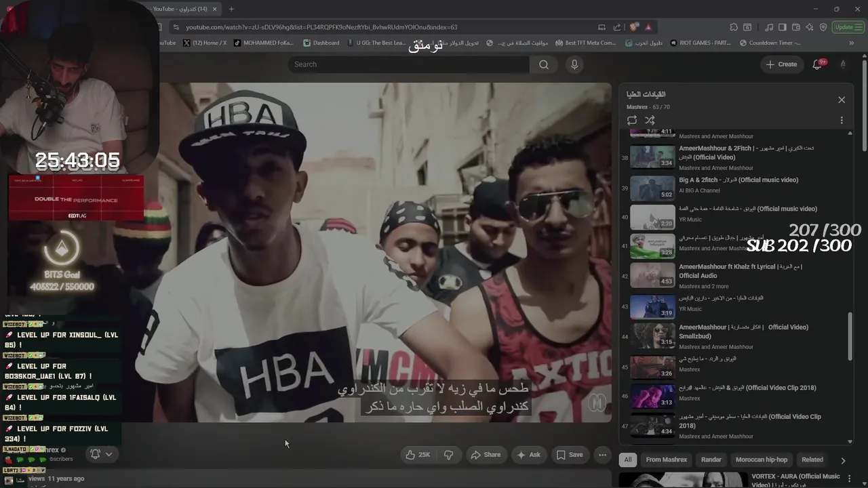Open Brave VPN shield icon
Screen dimensions: 868x488
click(x=823, y=27)
